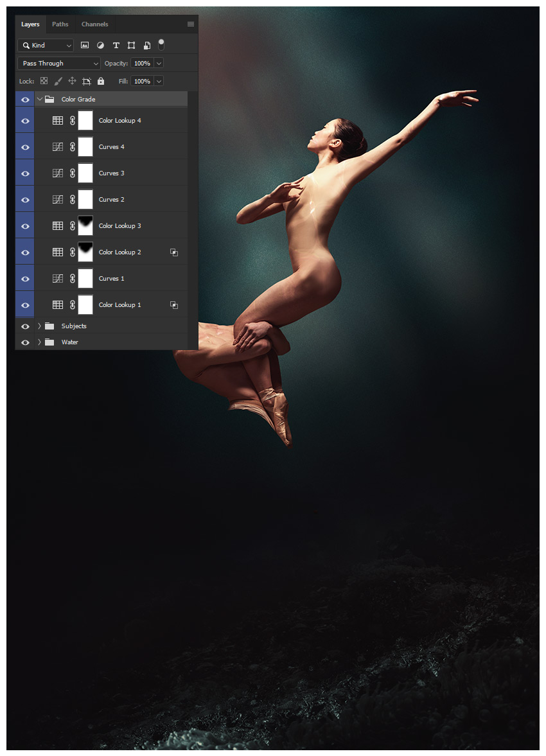546x756 pixels.
Task: Click Color Lookup 3 adjustment grid icon
Action: (58, 225)
